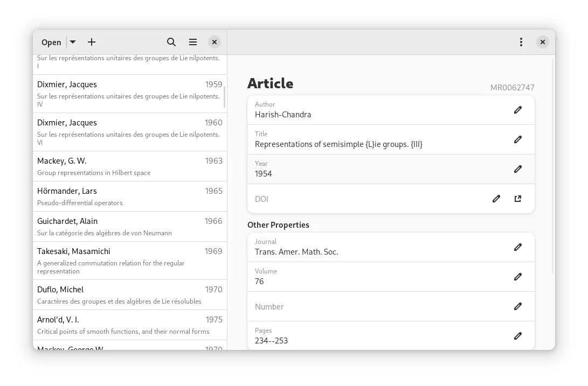Expand the Open button dropdown arrow
This screenshot has width=588, height=386.
pos(73,42)
